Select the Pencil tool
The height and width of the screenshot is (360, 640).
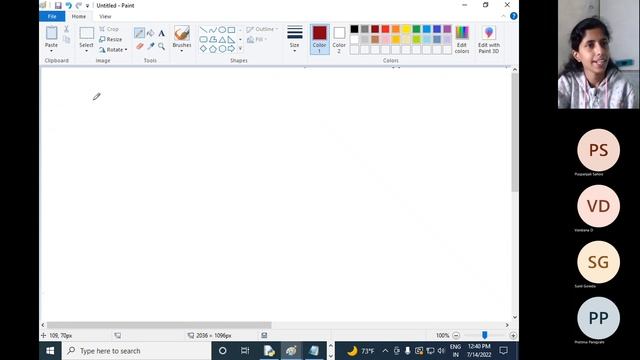pos(139,33)
